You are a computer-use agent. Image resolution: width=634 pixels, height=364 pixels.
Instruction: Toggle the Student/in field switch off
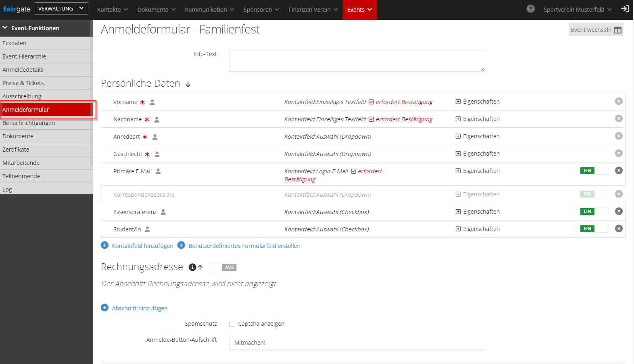[594, 229]
